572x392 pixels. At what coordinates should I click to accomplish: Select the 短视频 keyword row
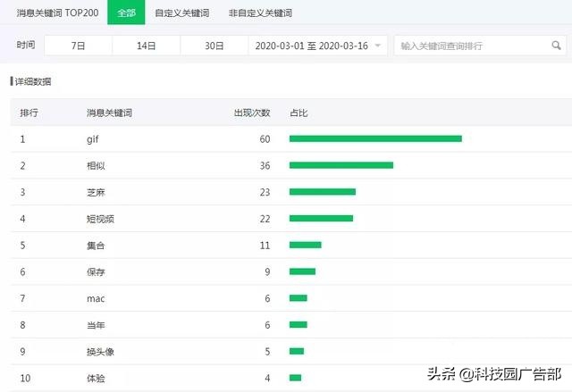[100, 219]
